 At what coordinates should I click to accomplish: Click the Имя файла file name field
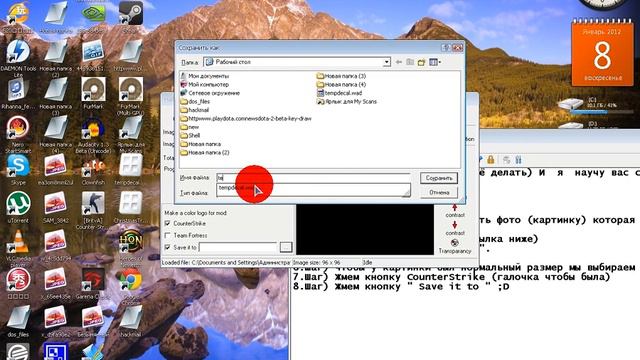point(313,178)
